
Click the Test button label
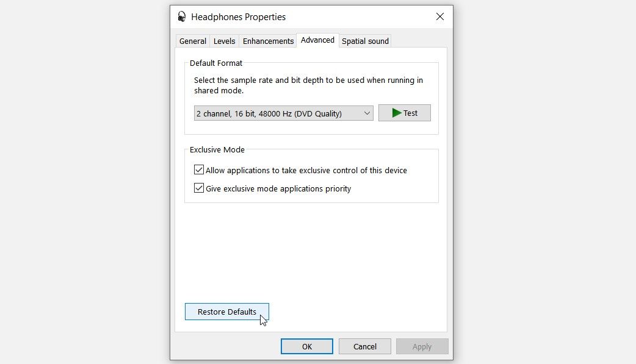click(x=411, y=113)
